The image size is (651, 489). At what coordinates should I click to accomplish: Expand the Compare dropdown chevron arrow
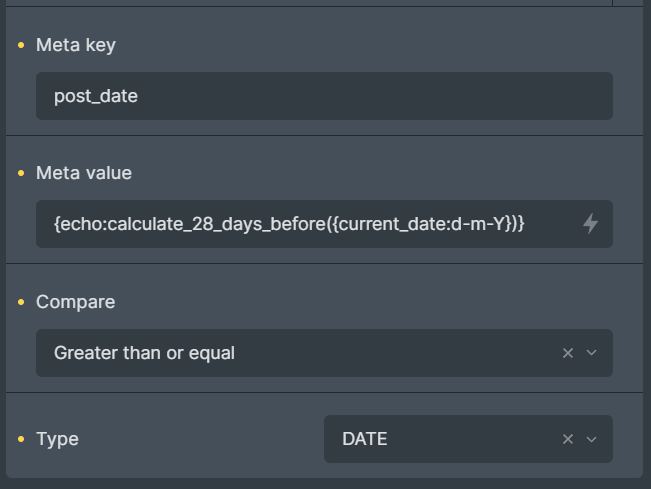[591, 353]
